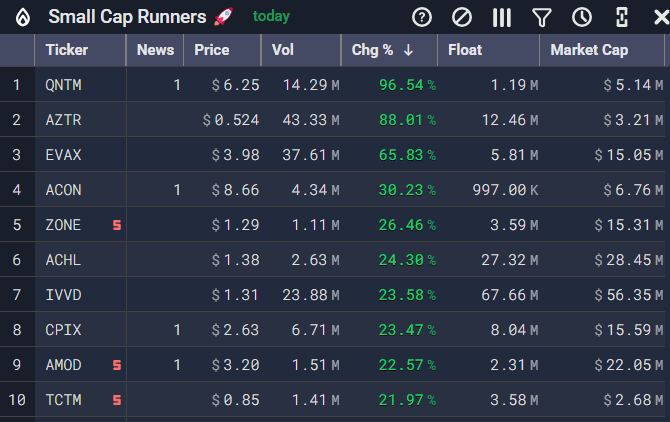The width and height of the screenshot is (670, 422).
Task: Select the AZTR ticker
Action: (x=63, y=120)
